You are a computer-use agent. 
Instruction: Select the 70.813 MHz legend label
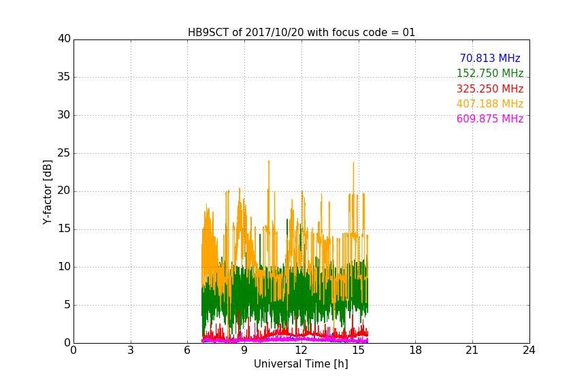[x=490, y=58]
